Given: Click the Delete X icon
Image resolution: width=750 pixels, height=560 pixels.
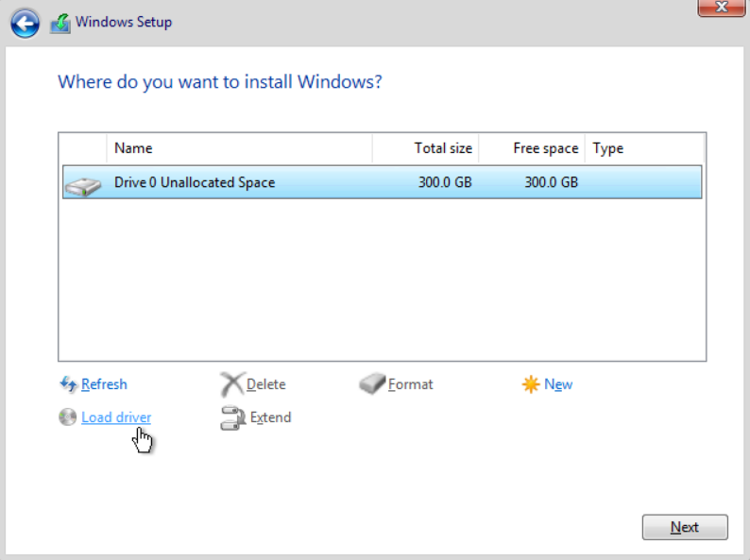Looking at the screenshot, I should click(x=232, y=384).
